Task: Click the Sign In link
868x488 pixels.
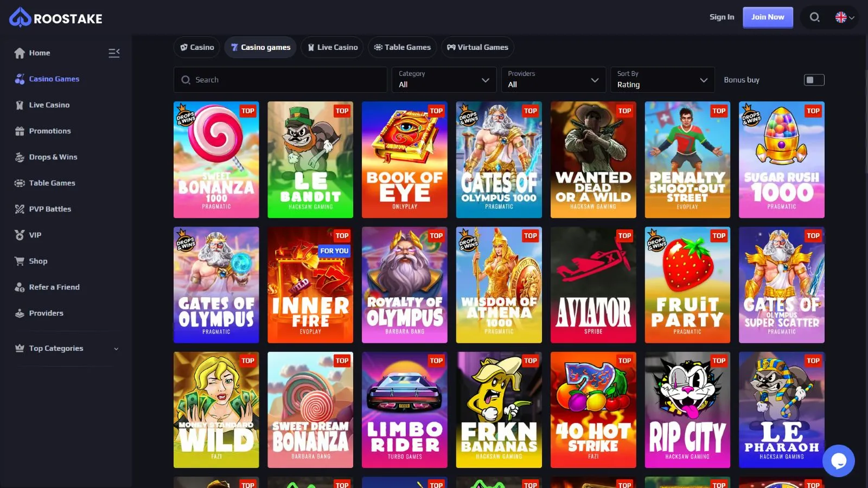Action: [722, 17]
